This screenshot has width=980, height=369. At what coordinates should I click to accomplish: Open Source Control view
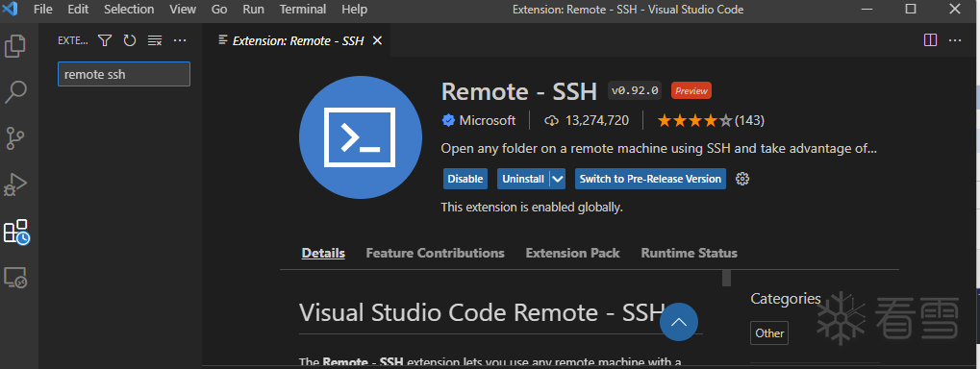click(x=15, y=138)
